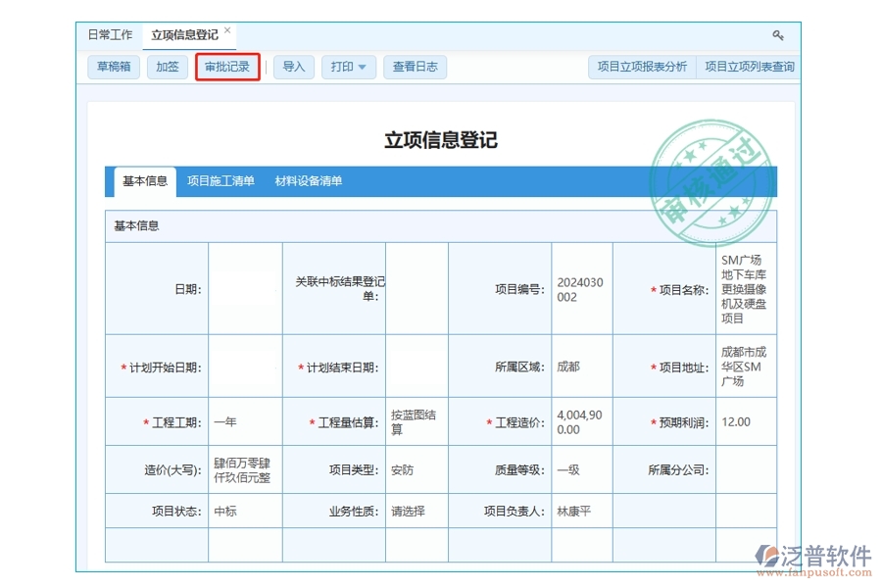Click the 加签 countersign button

pos(167,67)
